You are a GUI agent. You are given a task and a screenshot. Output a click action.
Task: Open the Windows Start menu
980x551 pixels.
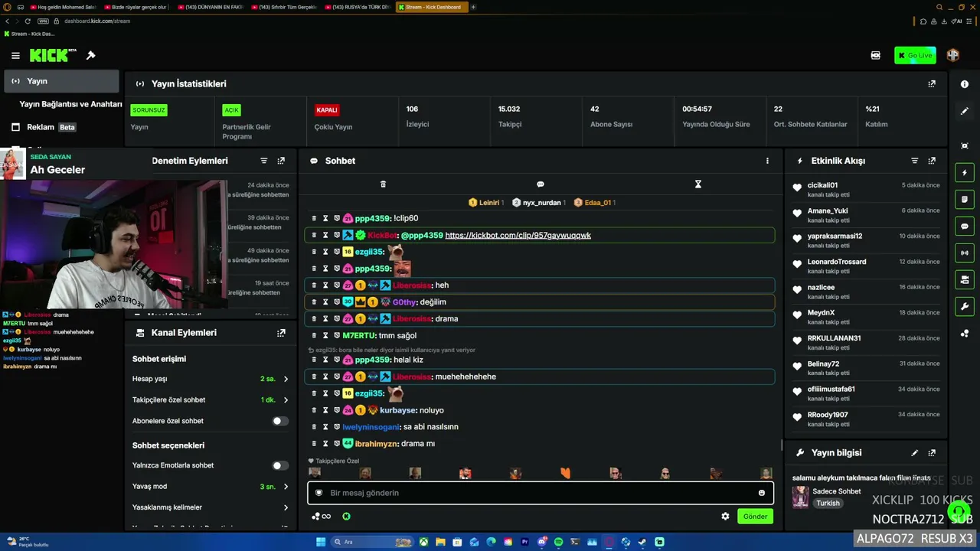[x=321, y=542]
